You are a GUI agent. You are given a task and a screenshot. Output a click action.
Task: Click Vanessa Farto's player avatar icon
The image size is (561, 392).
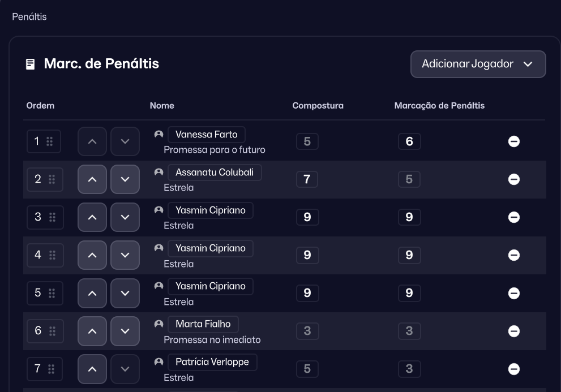(159, 134)
